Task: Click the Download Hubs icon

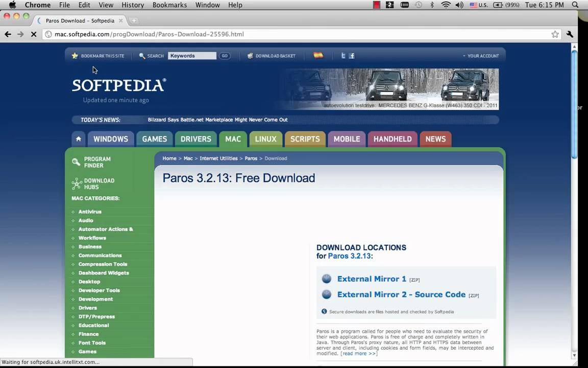Action: (77, 183)
